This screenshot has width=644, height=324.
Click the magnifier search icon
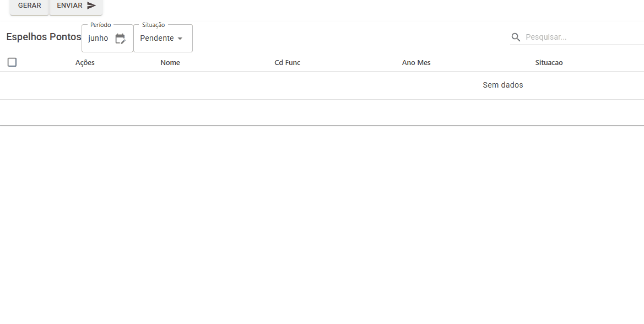516,37
